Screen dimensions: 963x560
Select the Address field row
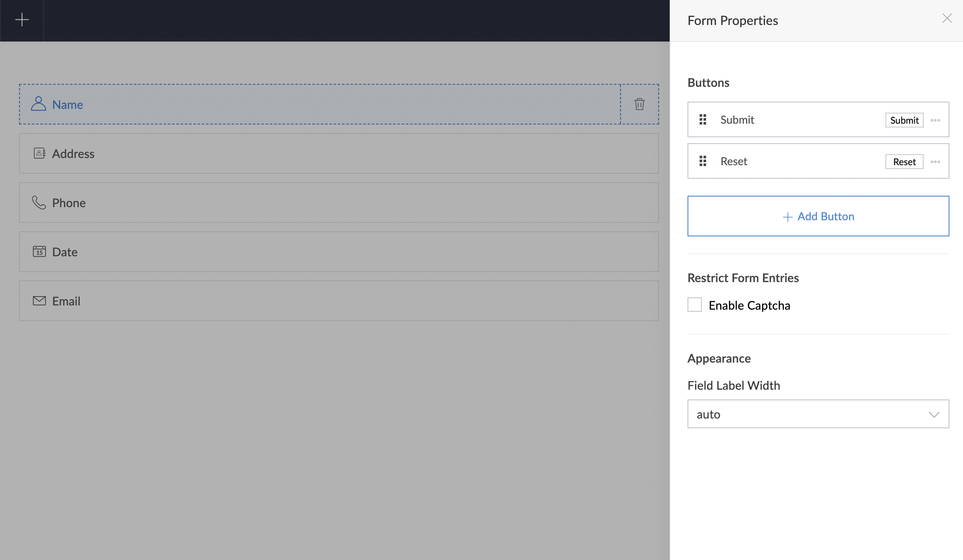pos(339,153)
